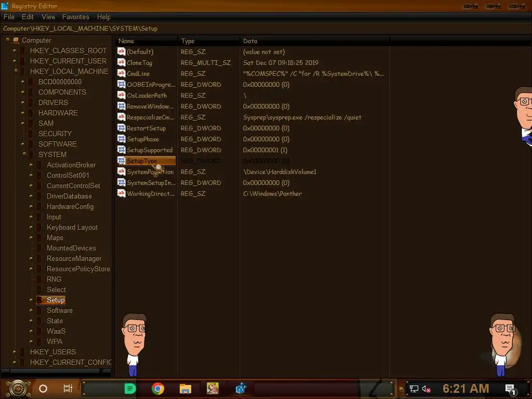Click 'Sat Dec 07 09:18:25 2019' data

click(281, 63)
